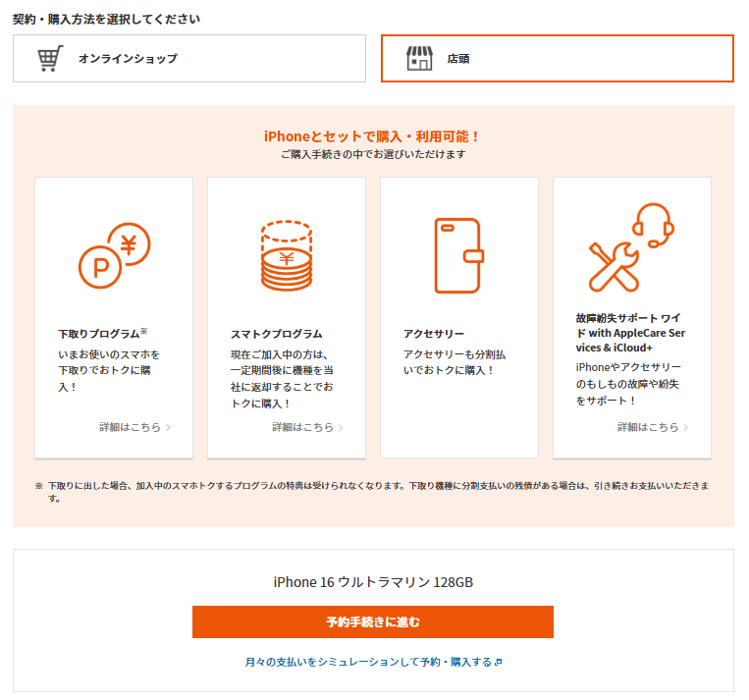Click the ご購入手続きの中でお選びいただけます text
Viewport: 749px width, 700px height.
(x=373, y=154)
